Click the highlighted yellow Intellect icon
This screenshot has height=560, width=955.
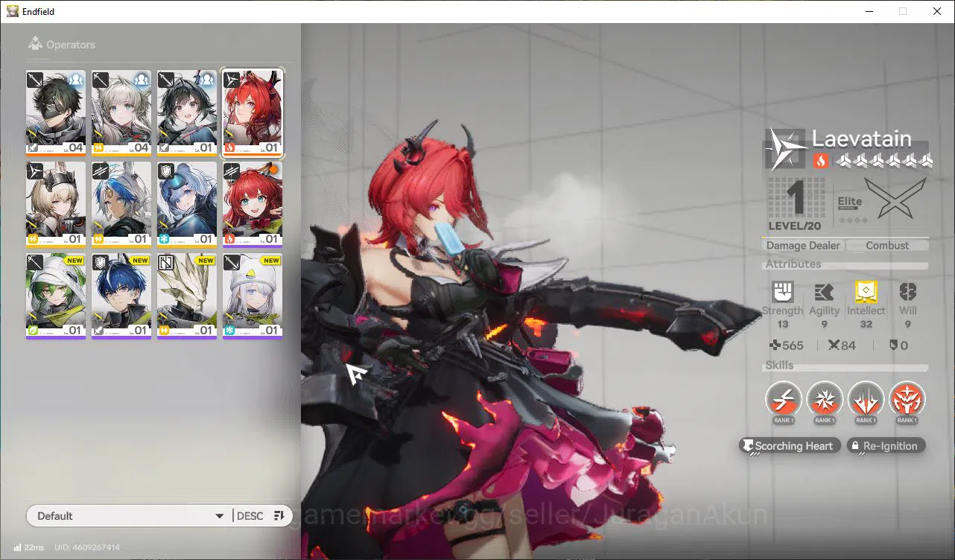tap(866, 292)
